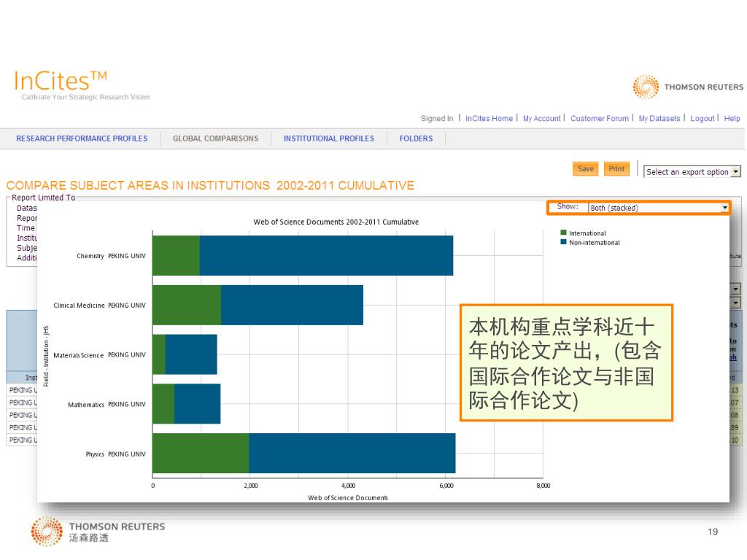This screenshot has height=560, width=747.
Task: Click the chart title 'Web of Science Documents 2002-2011 Cumulative'
Action: [336, 222]
